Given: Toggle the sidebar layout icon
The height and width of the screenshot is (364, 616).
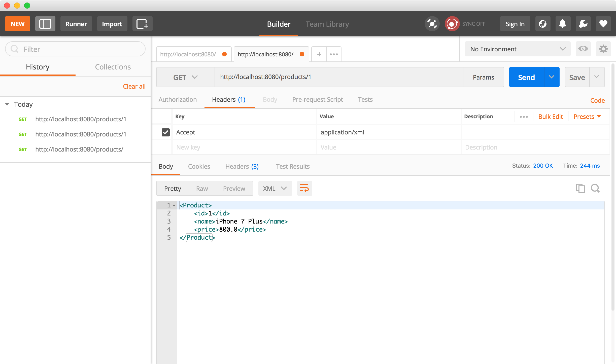Looking at the screenshot, I should [45, 24].
